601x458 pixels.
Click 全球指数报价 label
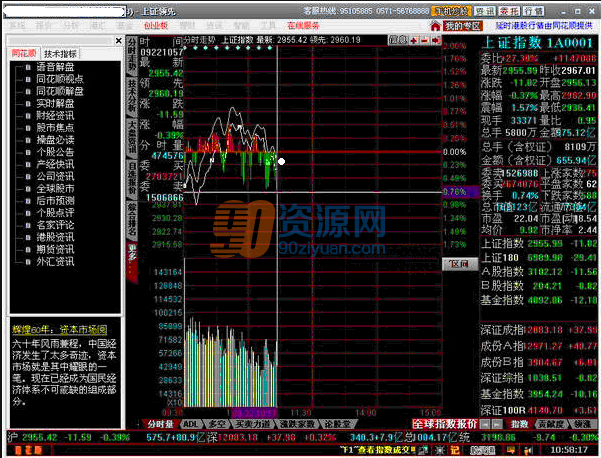click(x=444, y=424)
